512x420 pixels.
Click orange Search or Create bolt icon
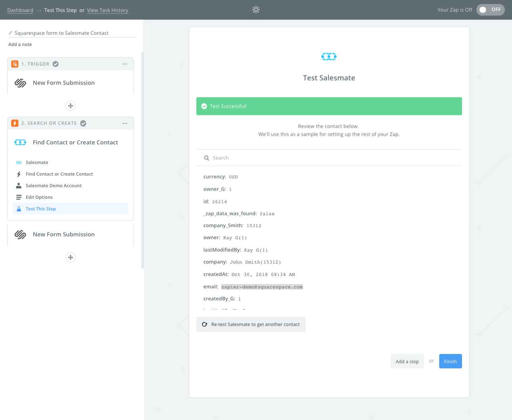(x=15, y=123)
